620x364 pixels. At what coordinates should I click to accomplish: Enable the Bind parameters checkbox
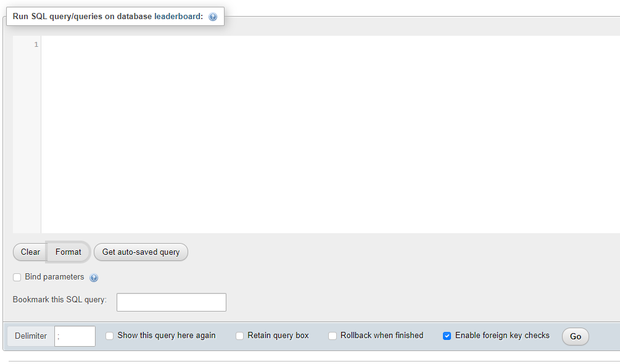pos(17,277)
